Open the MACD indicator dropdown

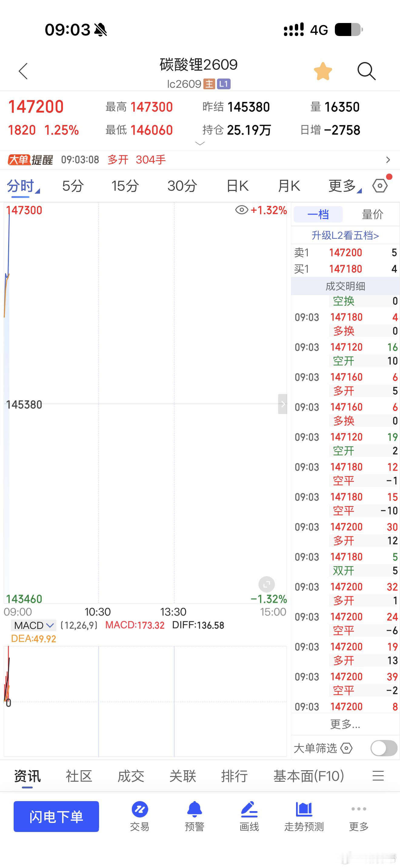point(33,625)
